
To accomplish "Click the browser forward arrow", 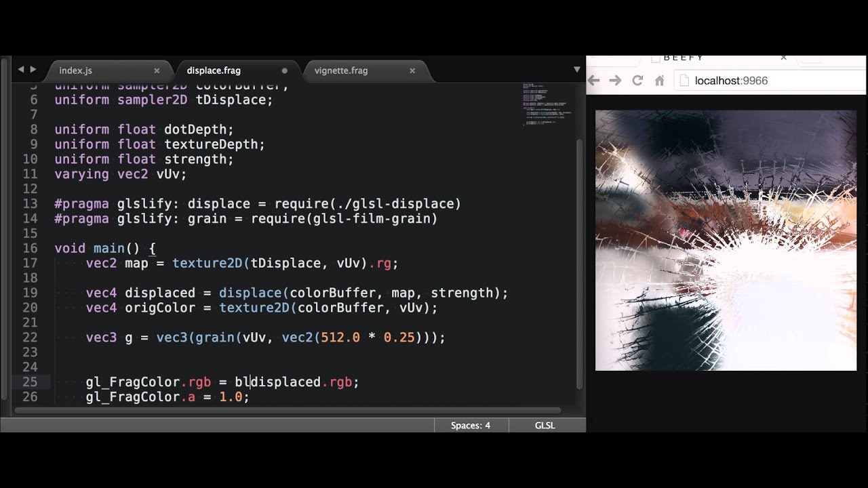I will (x=615, y=81).
